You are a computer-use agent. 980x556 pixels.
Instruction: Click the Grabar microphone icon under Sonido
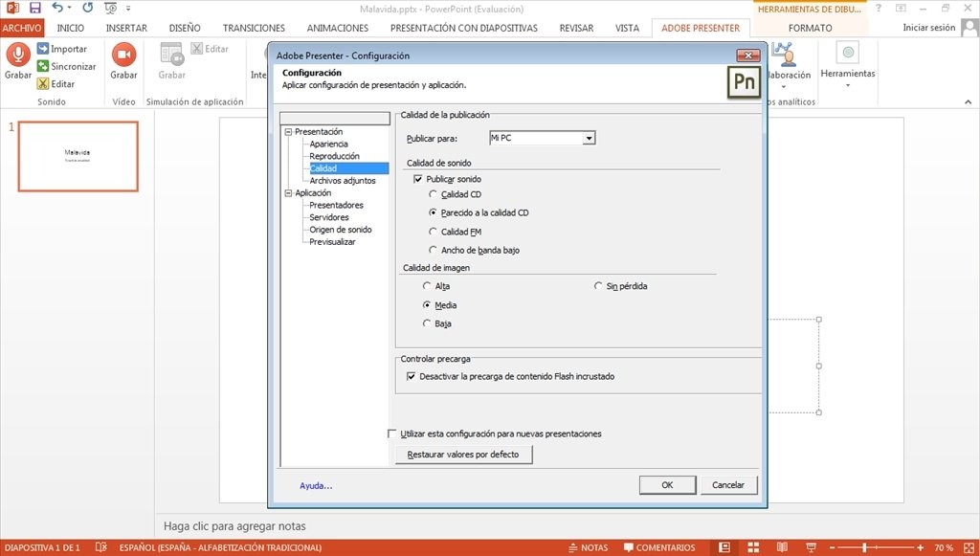18,55
